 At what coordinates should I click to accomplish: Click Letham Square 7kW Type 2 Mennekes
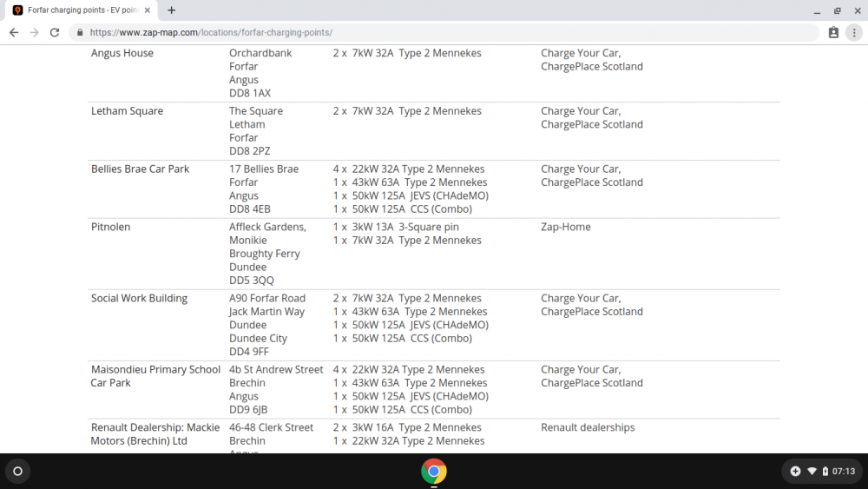pos(407,111)
